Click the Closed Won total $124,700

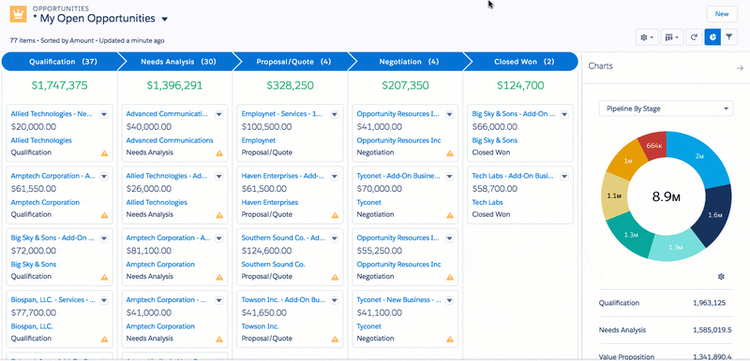coord(520,86)
